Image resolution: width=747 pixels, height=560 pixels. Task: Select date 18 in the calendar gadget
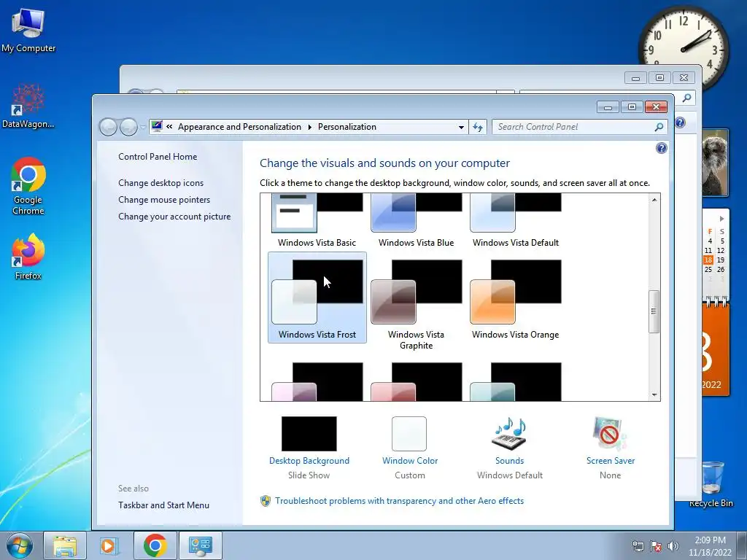[x=708, y=260]
